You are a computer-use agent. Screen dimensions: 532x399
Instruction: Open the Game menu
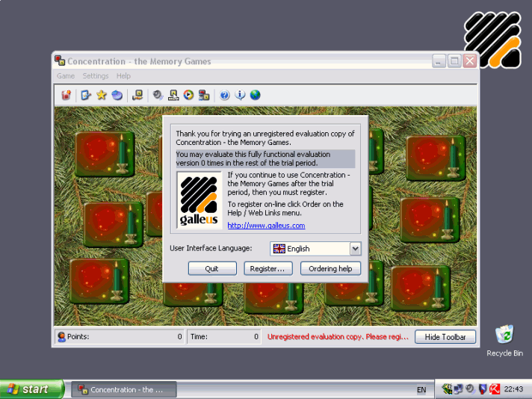click(66, 75)
